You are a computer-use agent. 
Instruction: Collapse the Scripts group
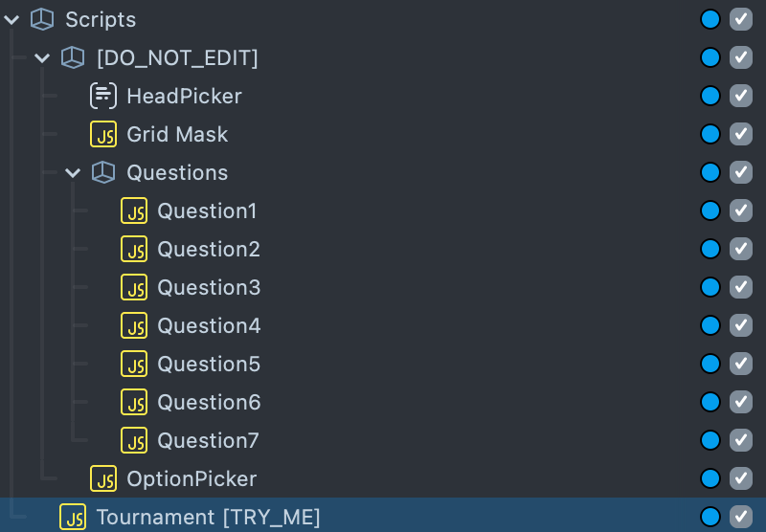click(11, 19)
